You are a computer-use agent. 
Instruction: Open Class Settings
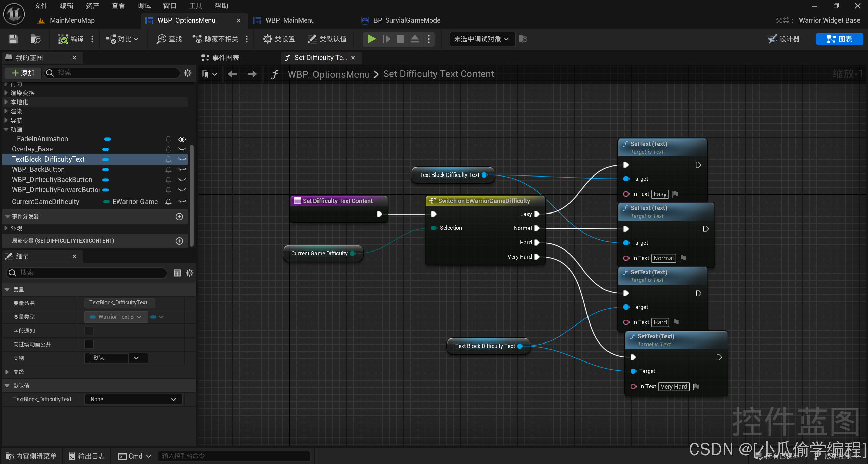(279, 39)
